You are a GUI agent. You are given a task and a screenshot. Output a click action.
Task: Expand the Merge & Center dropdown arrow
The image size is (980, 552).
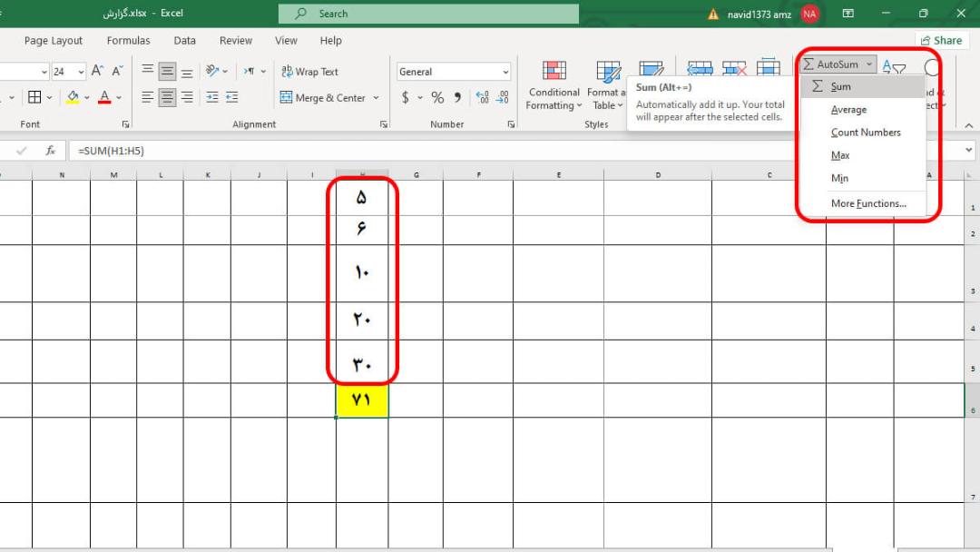click(376, 97)
